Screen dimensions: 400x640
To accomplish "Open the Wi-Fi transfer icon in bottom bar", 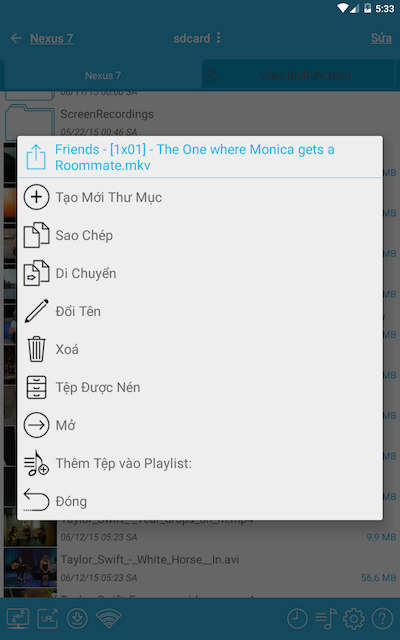I will 109,618.
